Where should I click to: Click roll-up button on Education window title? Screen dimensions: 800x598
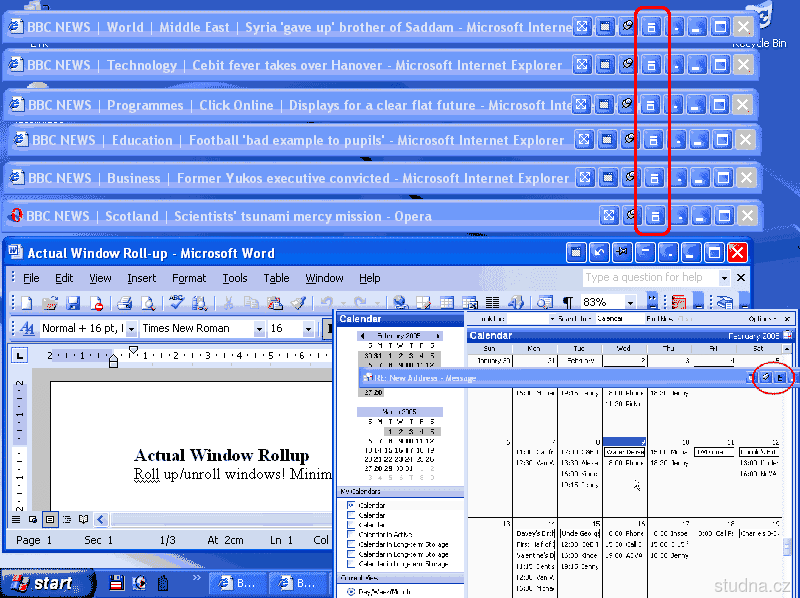(653, 140)
